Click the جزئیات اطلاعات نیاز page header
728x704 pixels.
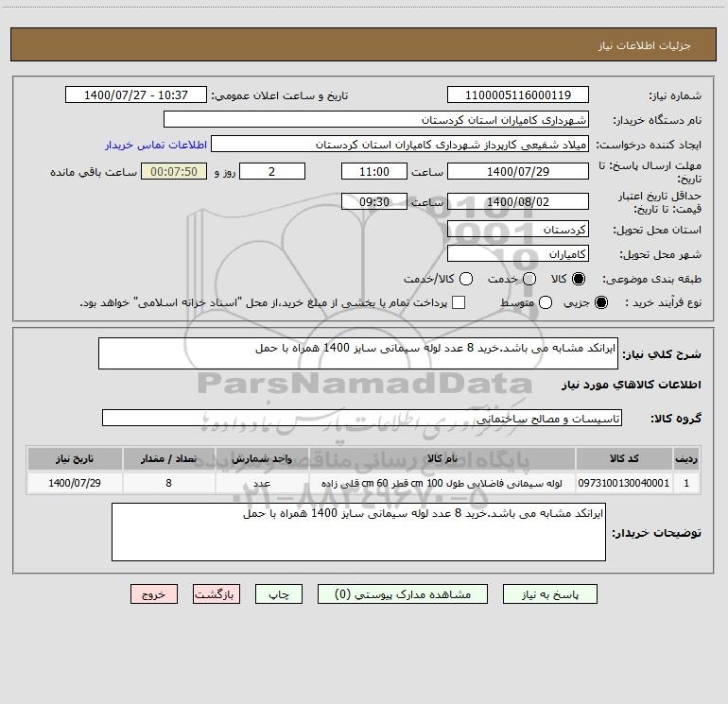tap(645, 45)
